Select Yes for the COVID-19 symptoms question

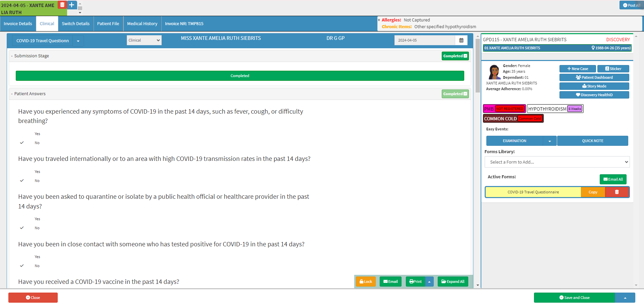37,134
